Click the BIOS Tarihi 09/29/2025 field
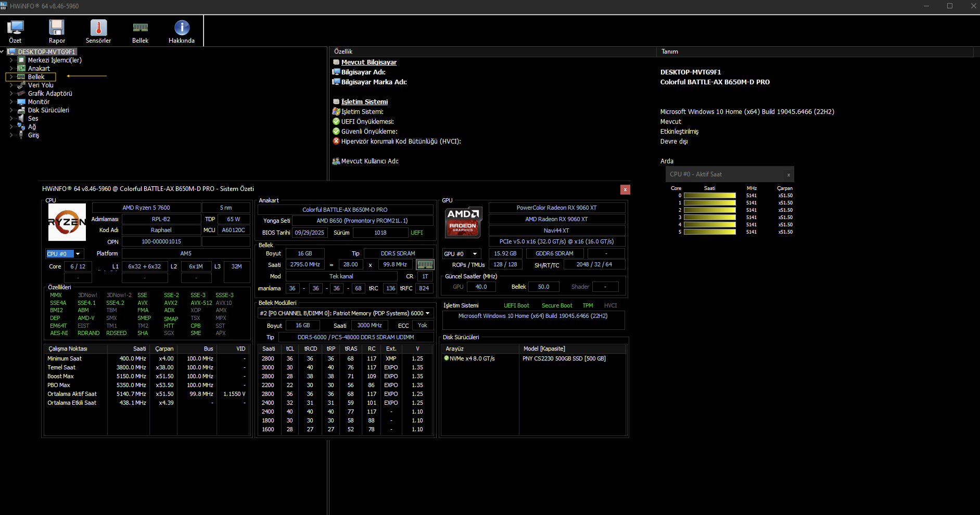 pos(309,233)
